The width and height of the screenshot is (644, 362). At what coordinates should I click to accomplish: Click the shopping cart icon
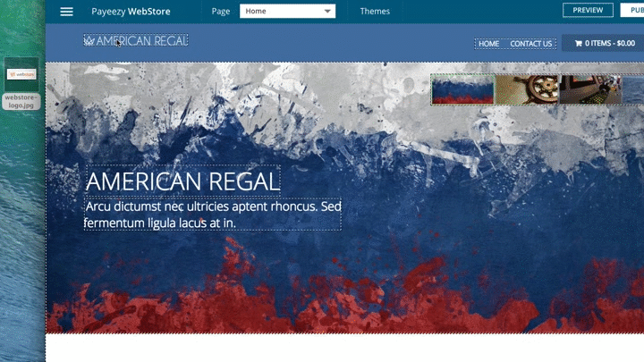pyautogui.click(x=578, y=43)
